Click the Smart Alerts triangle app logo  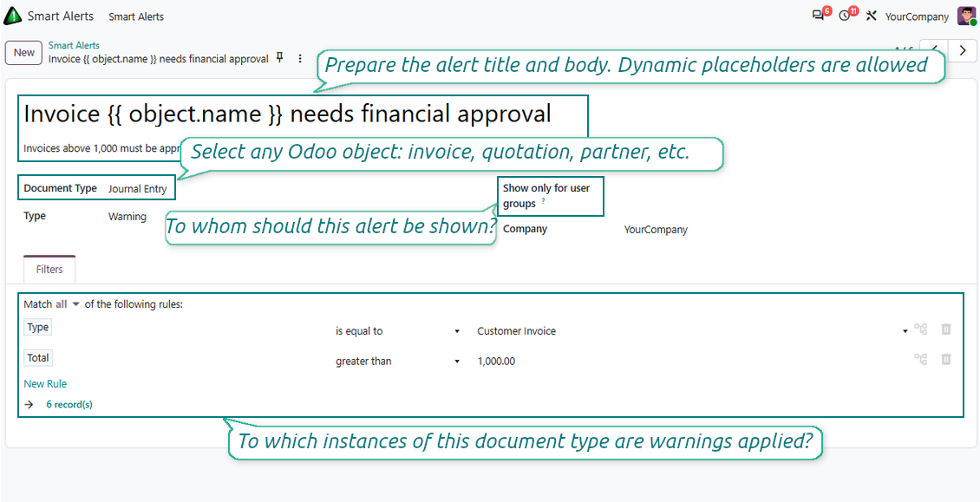(x=12, y=16)
